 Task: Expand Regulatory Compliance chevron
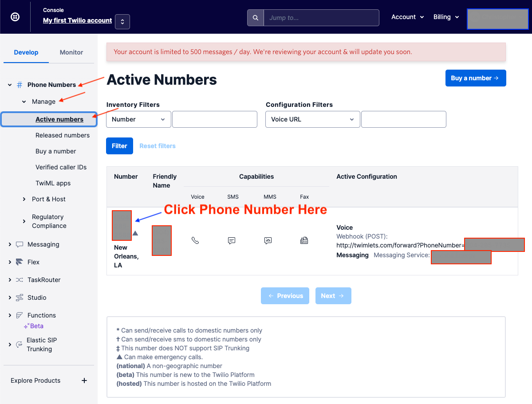pos(24,221)
